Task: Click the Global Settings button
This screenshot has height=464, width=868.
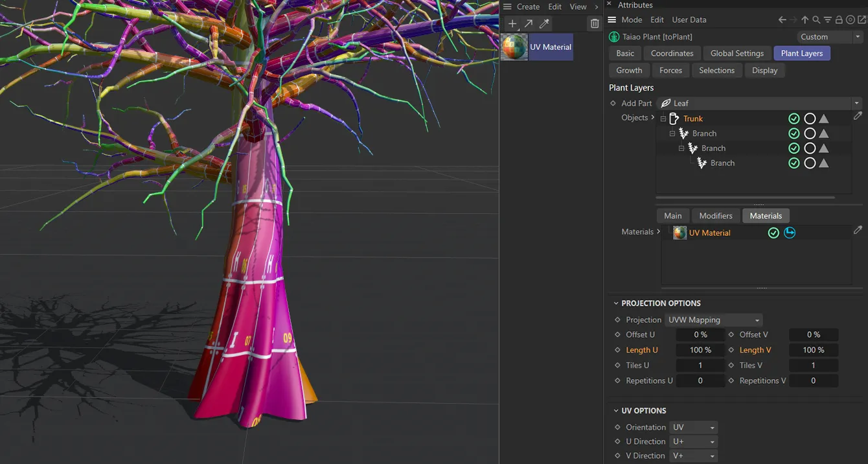Action: (737, 53)
